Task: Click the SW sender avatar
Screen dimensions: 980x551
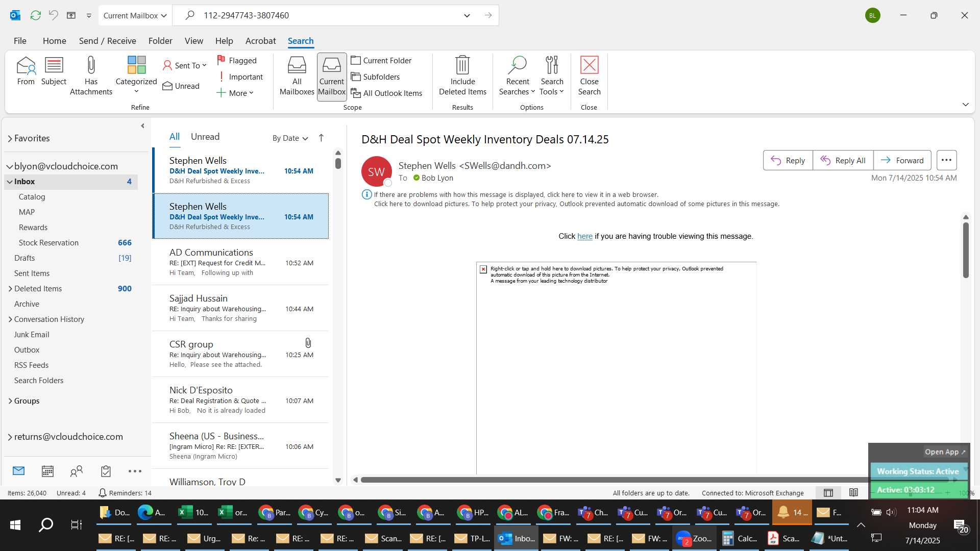Action: [376, 171]
